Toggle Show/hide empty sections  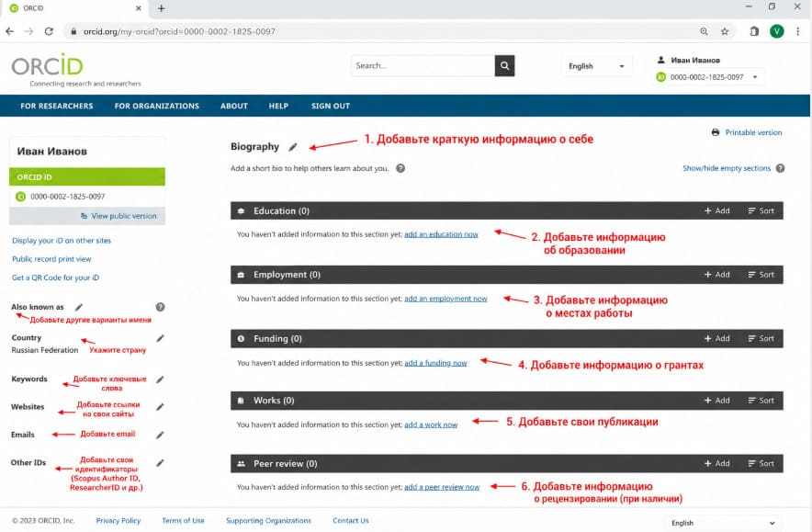tap(727, 168)
